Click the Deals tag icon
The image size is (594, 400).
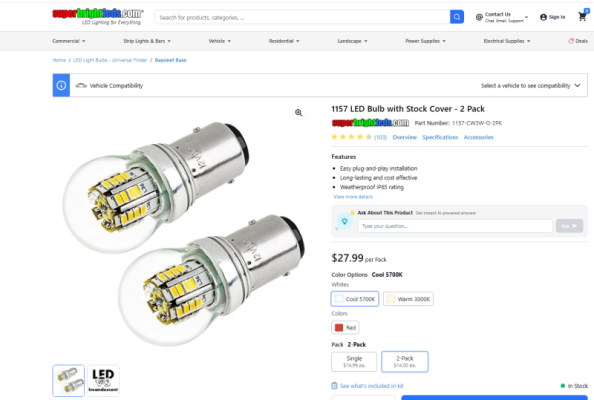tap(571, 41)
